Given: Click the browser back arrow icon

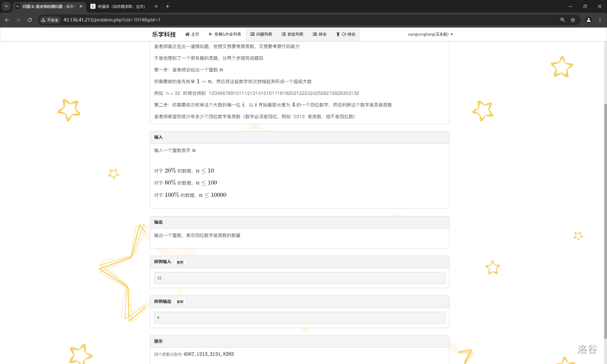Looking at the screenshot, I should (7, 20).
